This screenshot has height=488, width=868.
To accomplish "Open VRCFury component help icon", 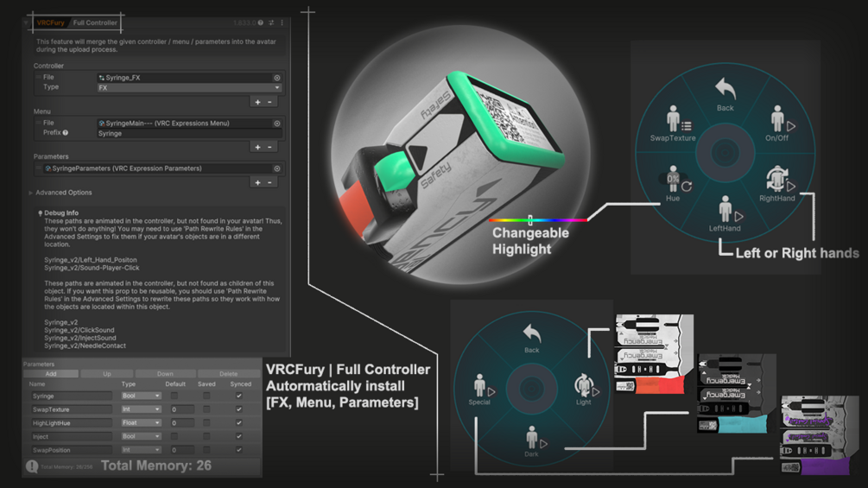I will tap(261, 22).
